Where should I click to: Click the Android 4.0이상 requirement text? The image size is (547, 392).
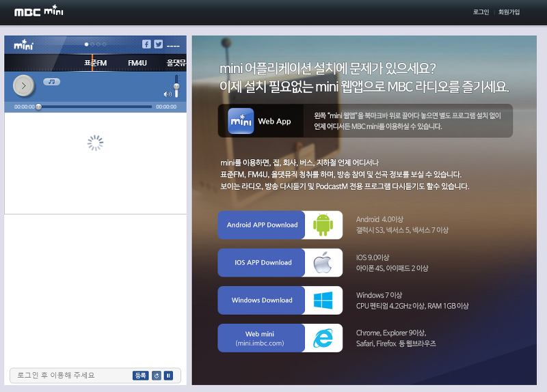click(379, 219)
